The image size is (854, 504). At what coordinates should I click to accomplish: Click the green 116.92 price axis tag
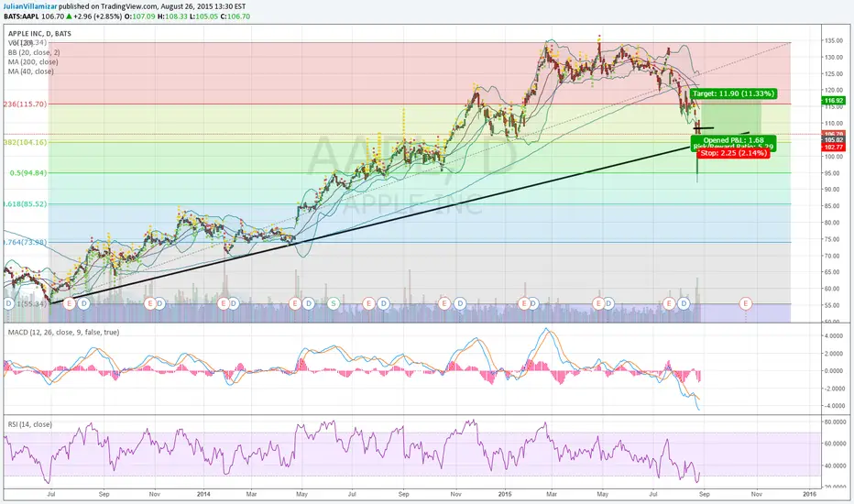(x=834, y=101)
